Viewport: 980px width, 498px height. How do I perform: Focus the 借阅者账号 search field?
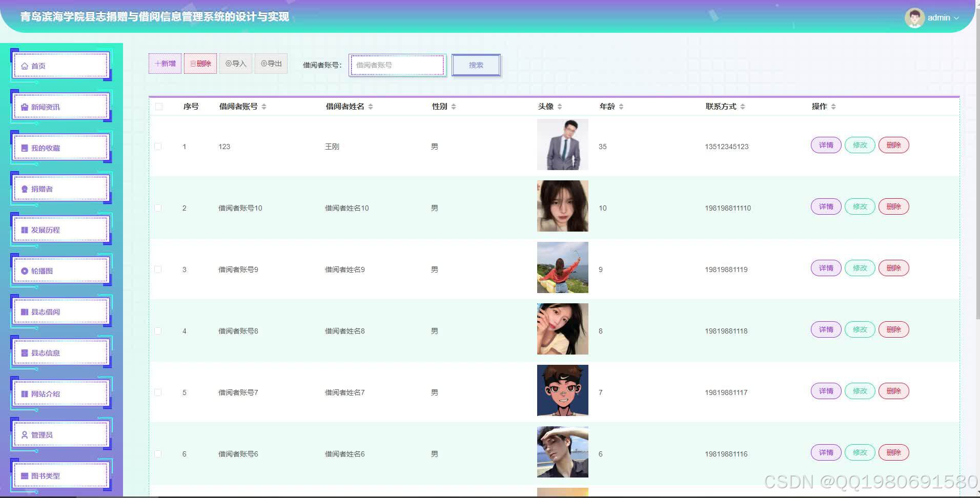tap(397, 65)
